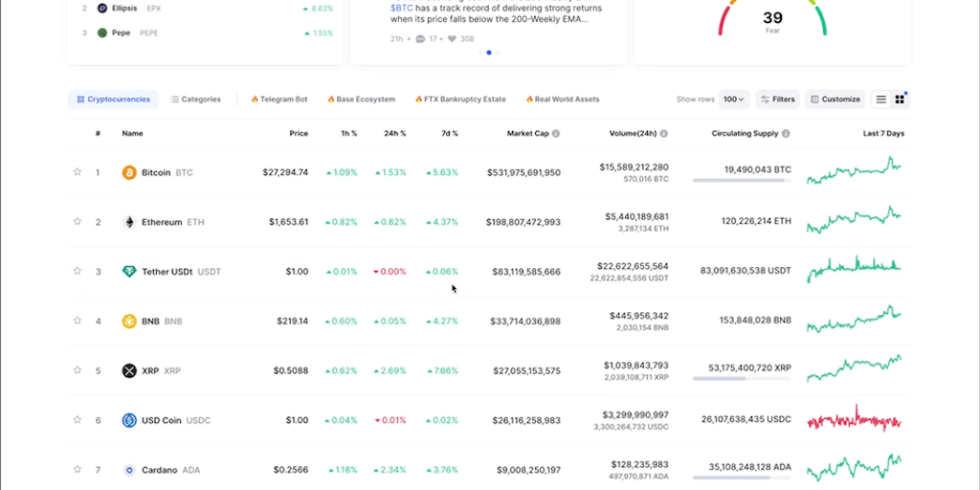The image size is (980, 490).
Task: Sort the table by Market Cap
Action: point(527,134)
